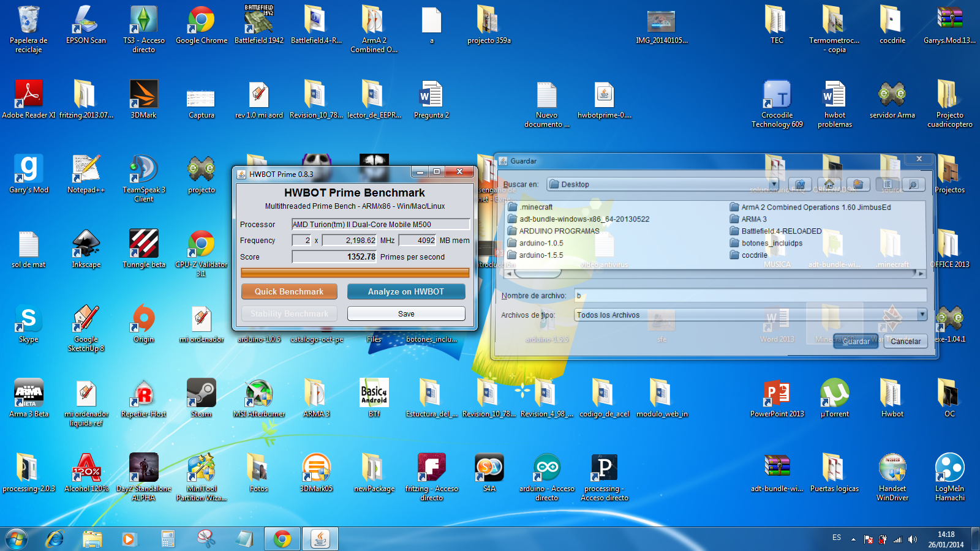Go up one folder level in Guardar dialog

pyautogui.click(x=800, y=184)
